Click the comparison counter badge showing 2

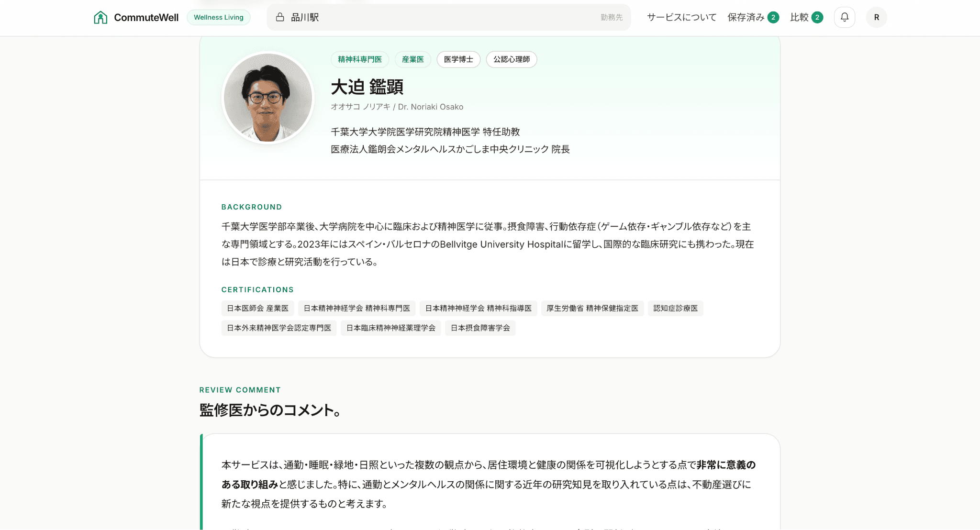tap(818, 17)
